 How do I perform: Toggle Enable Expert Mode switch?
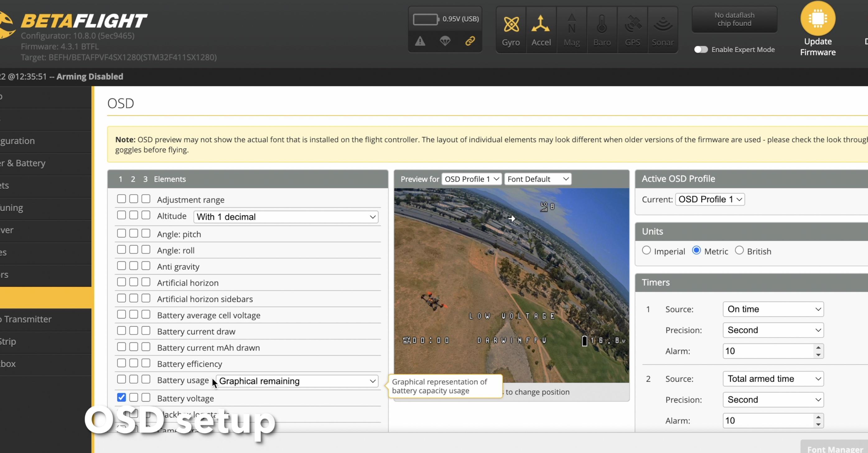pyautogui.click(x=701, y=49)
